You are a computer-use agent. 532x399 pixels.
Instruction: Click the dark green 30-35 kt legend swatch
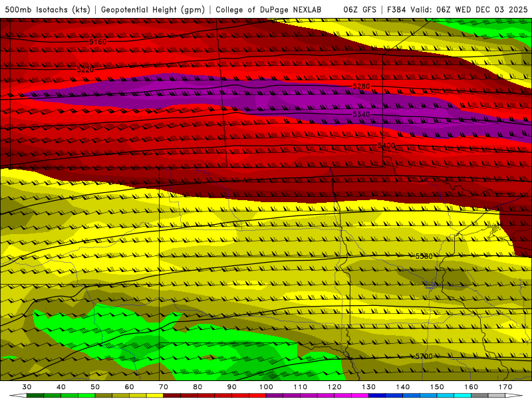(35, 396)
